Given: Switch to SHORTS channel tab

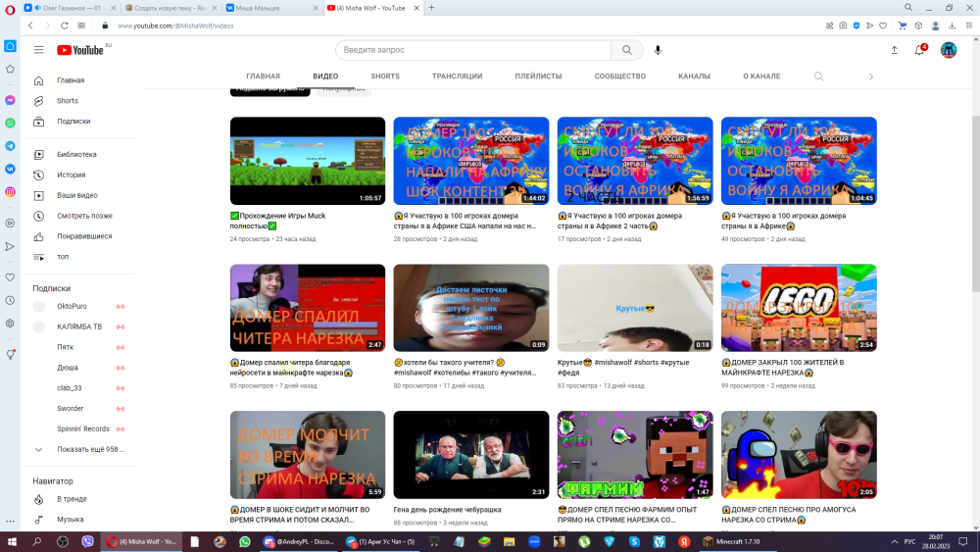Looking at the screenshot, I should (385, 76).
